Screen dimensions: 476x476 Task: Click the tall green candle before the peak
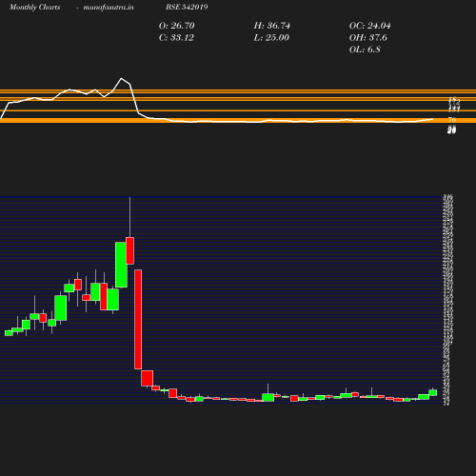coord(121,265)
